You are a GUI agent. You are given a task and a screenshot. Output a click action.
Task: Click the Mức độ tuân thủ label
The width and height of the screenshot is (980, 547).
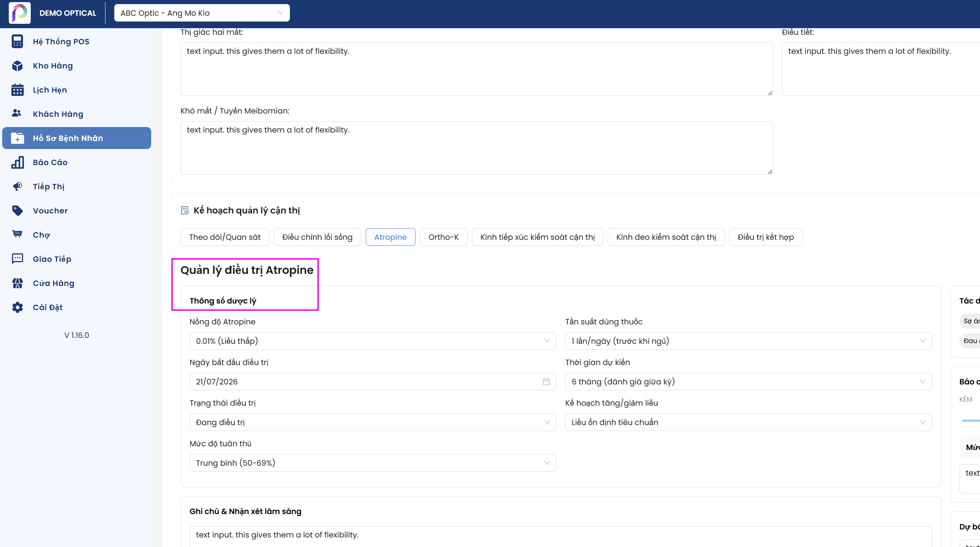220,443
